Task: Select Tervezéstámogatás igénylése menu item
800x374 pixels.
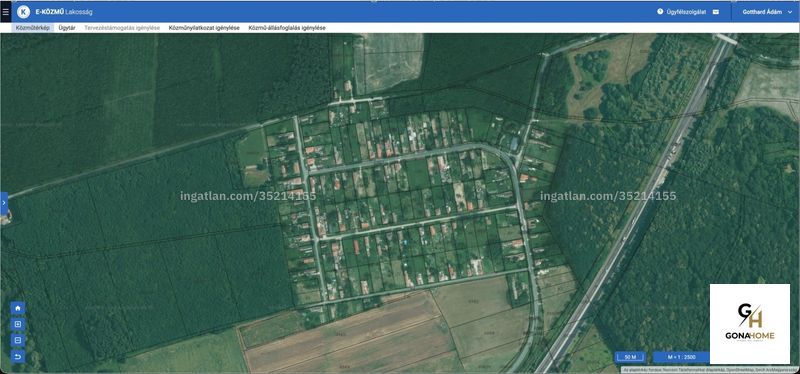Action: 122,28
